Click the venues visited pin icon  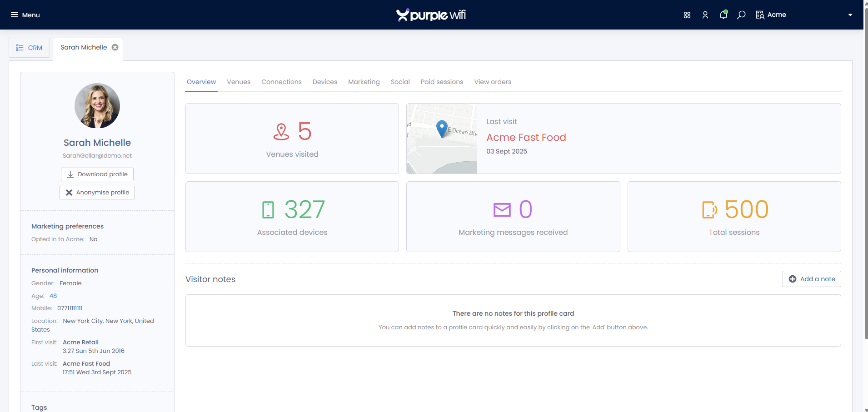[281, 132]
